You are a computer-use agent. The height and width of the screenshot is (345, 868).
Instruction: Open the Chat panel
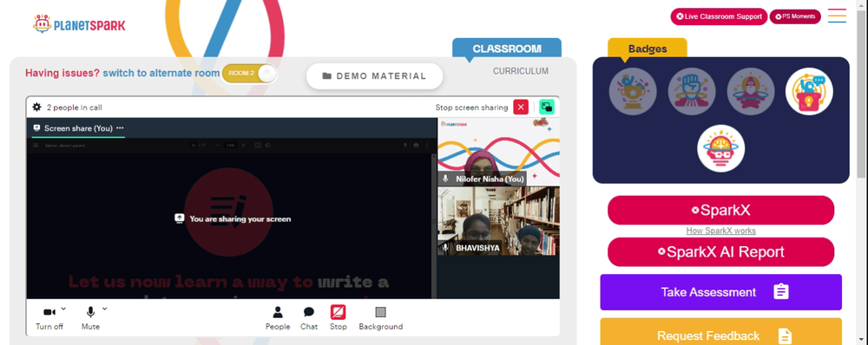[309, 318]
